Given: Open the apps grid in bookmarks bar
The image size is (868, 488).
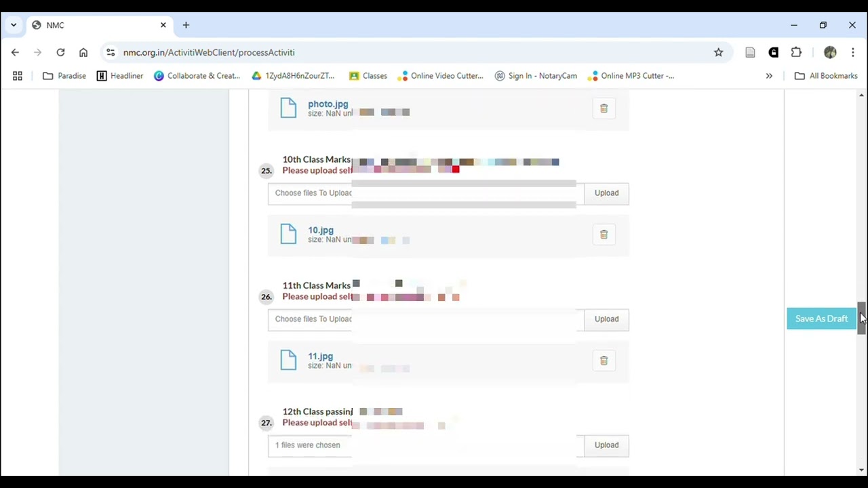Looking at the screenshot, I should pos(18,76).
